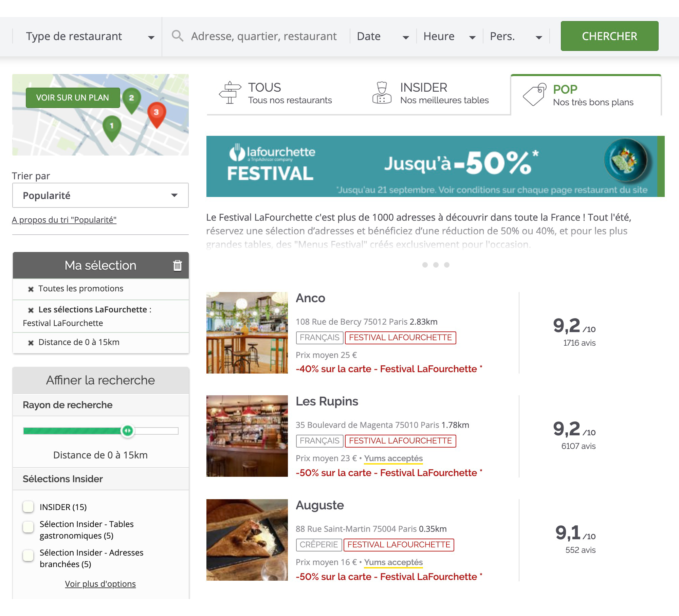Click VOIR SUR UN PLAN button
679x616 pixels.
click(x=73, y=98)
